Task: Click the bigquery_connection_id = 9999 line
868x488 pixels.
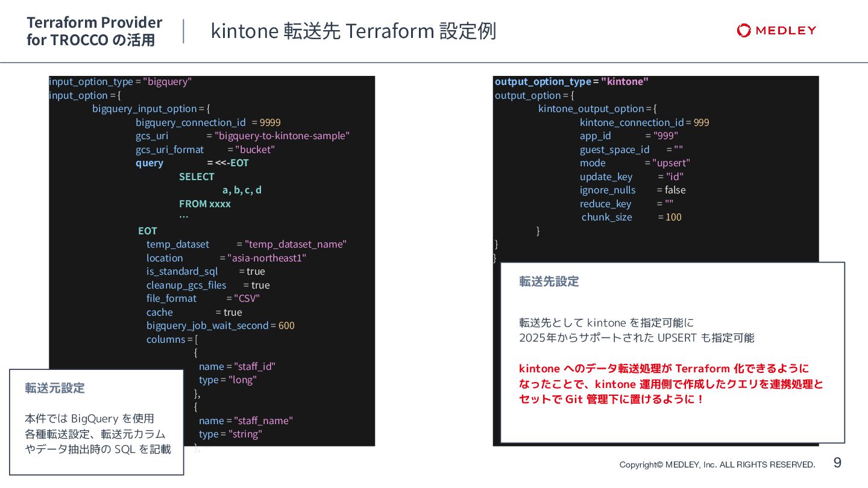Action: [208, 122]
